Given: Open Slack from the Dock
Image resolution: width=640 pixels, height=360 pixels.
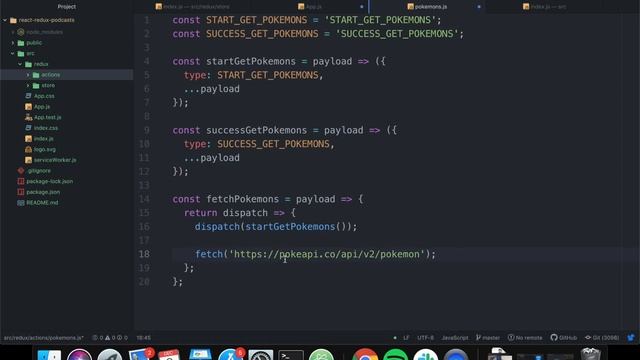Looking at the screenshot, I should 425,354.
